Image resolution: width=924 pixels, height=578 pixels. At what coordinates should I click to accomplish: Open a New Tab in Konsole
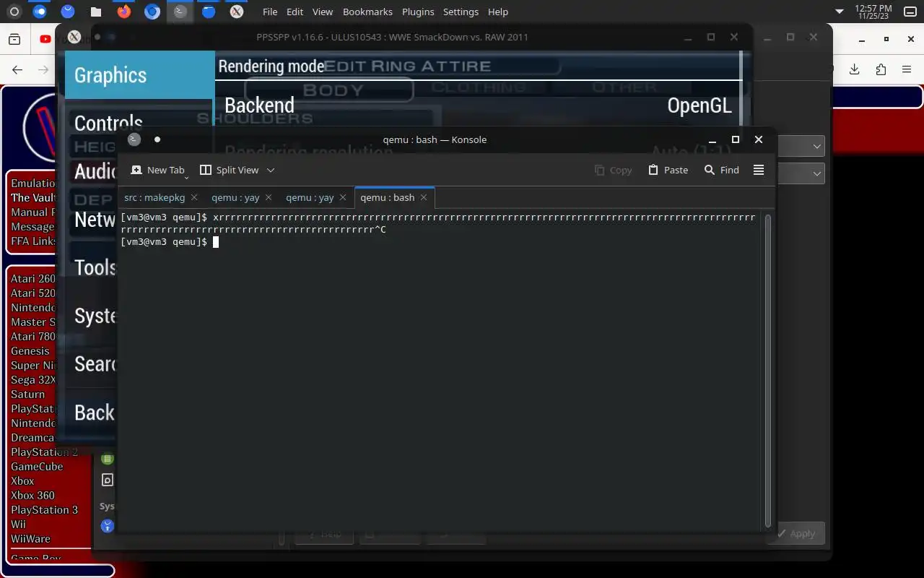(x=158, y=170)
